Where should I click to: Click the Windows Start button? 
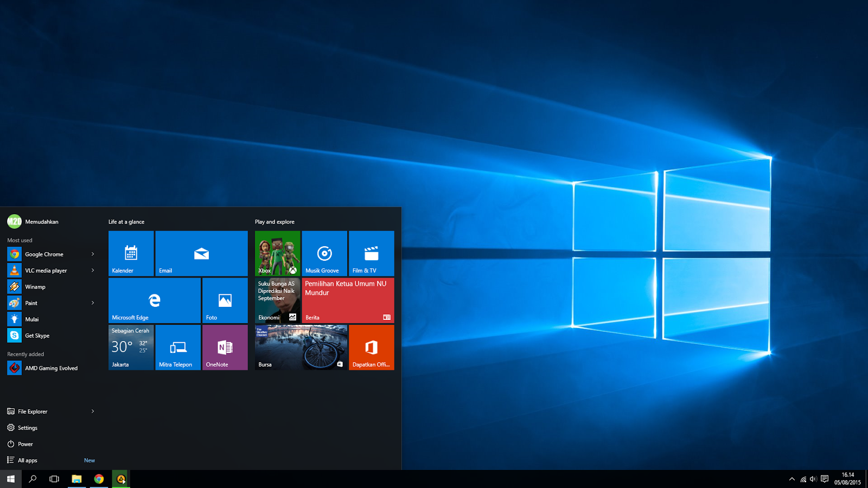11,479
